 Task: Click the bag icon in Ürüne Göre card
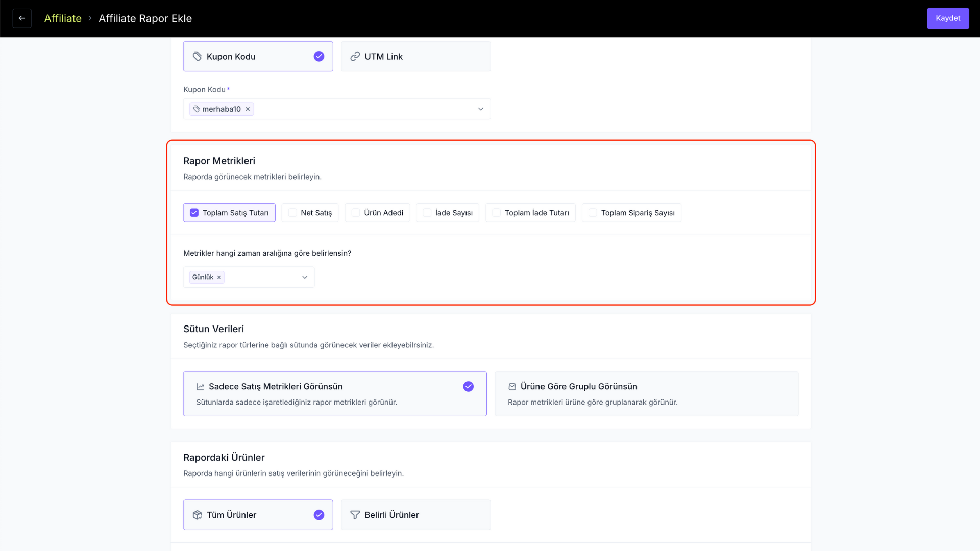512,387
